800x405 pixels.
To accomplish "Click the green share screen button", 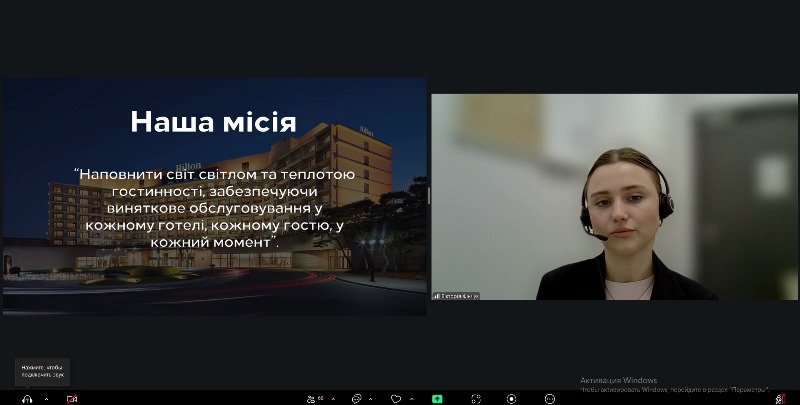I will pyautogui.click(x=437, y=399).
